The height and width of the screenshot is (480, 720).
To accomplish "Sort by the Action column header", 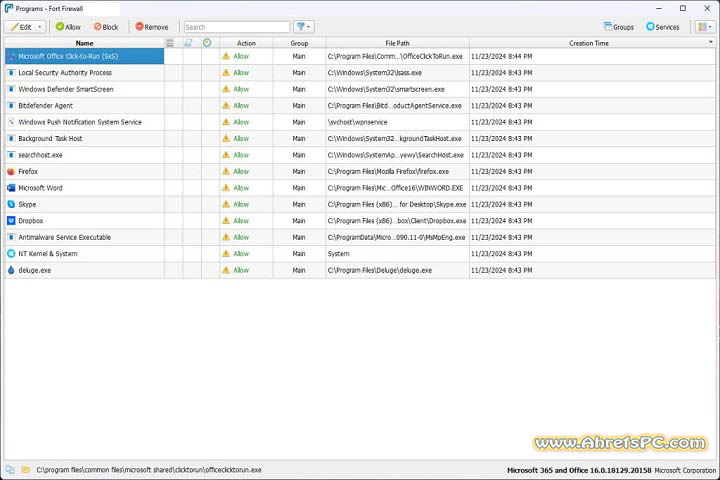I will coord(246,43).
